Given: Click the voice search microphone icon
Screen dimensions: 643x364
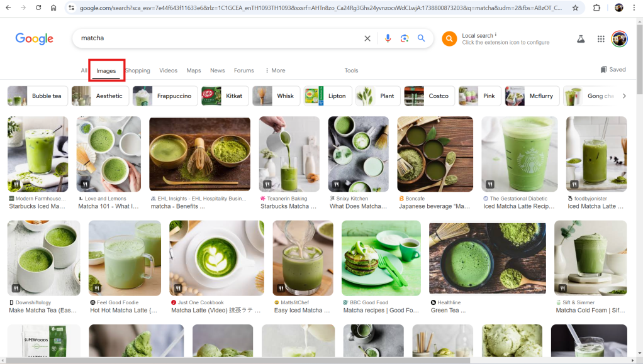Looking at the screenshot, I should click(x=388, y=38).
